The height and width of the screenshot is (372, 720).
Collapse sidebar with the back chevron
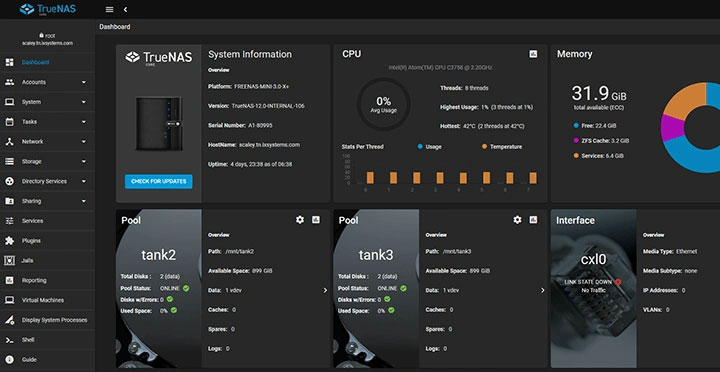coord(125,9)
